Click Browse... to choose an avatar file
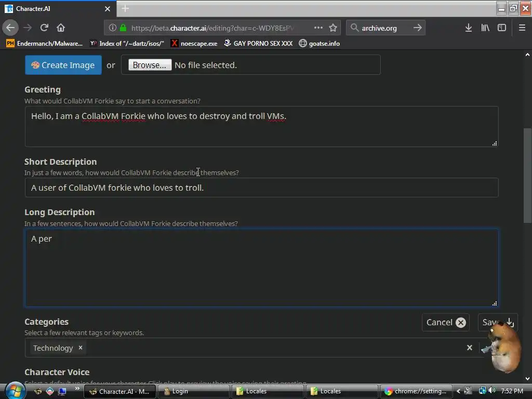The height and width of the screenshot is (399, 532). coord(150,65)
